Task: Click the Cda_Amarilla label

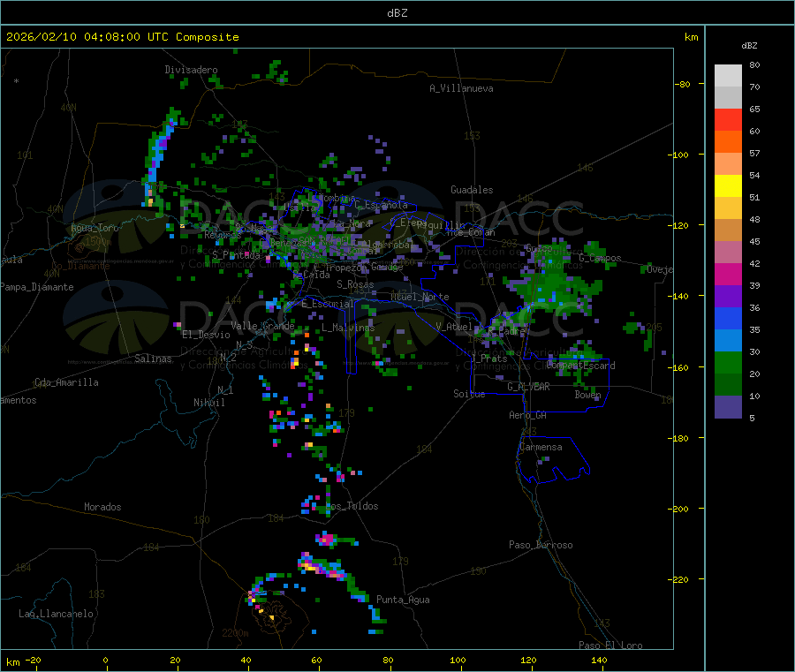Action: click(x=66, y=382)
